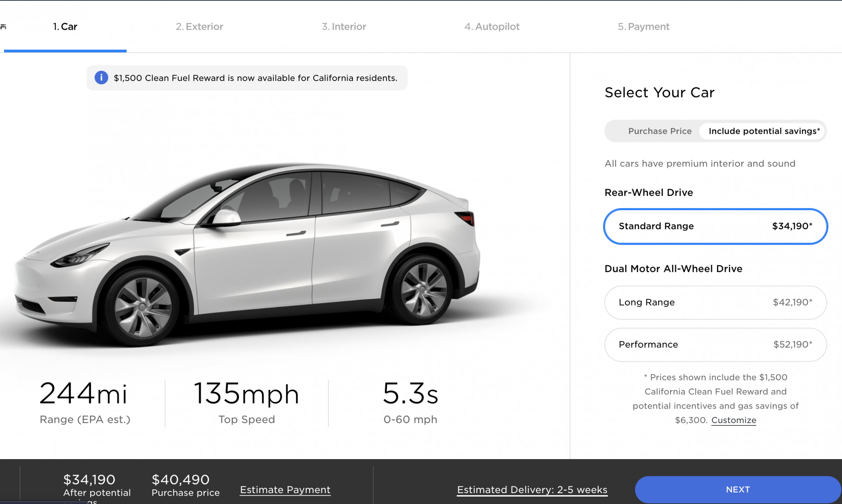Click the Select Your Car heading

[x=659, y=93]
